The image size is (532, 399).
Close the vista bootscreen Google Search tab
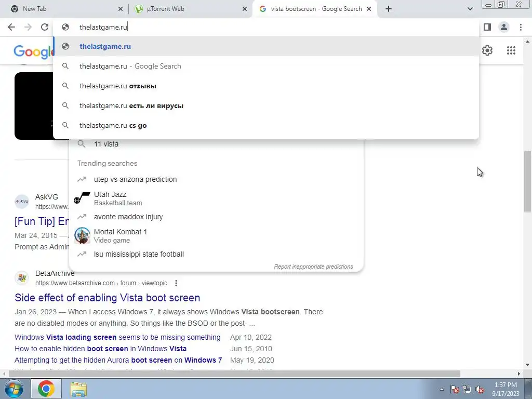(x=369, y=9)
